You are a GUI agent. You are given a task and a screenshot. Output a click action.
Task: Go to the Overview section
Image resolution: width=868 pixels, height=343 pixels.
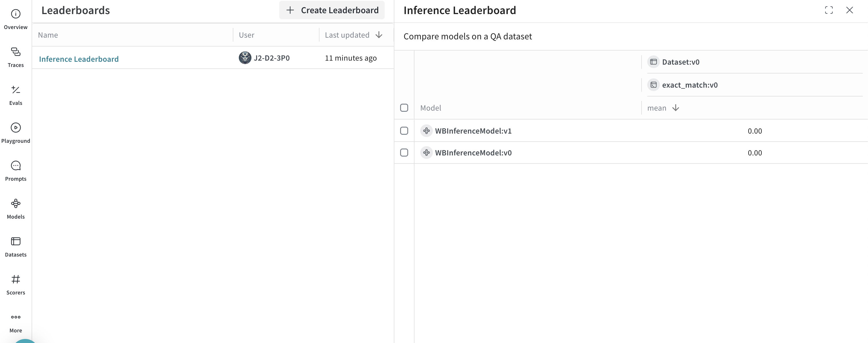[15, 14]
